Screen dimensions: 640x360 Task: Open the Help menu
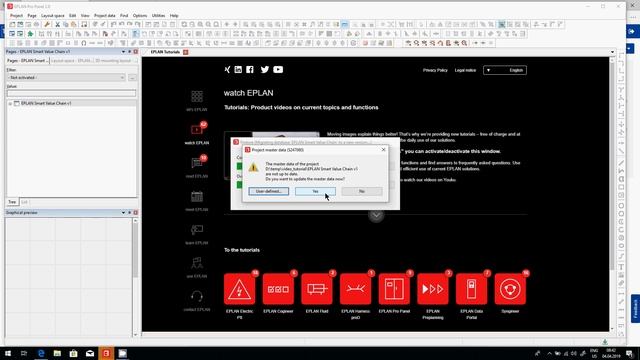pyautogui.click(x=174, y=16)
